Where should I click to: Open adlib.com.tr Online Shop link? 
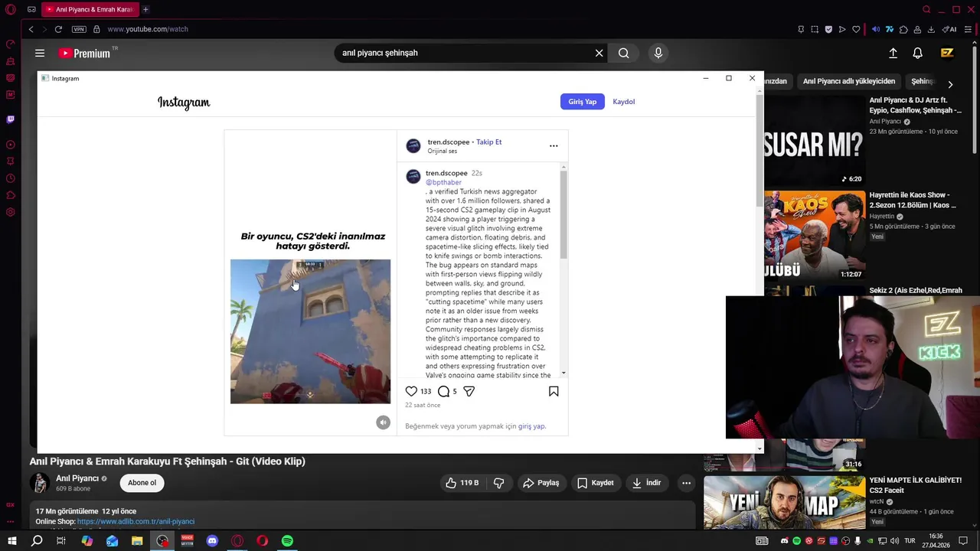pos(136,521)
